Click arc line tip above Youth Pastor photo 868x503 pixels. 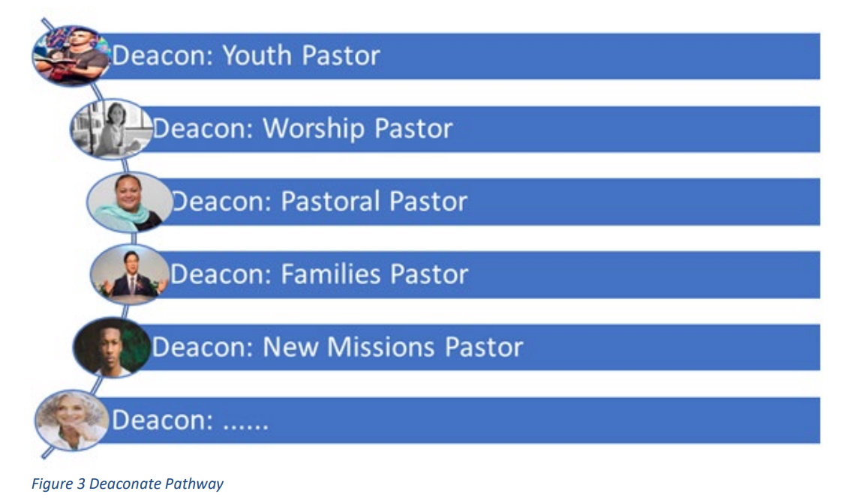click(47, 22)
